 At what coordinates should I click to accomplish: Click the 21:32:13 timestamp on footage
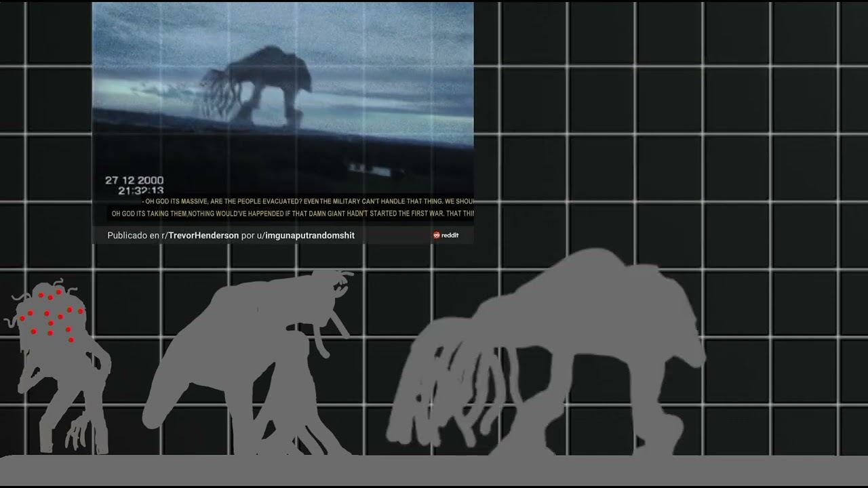141,191
